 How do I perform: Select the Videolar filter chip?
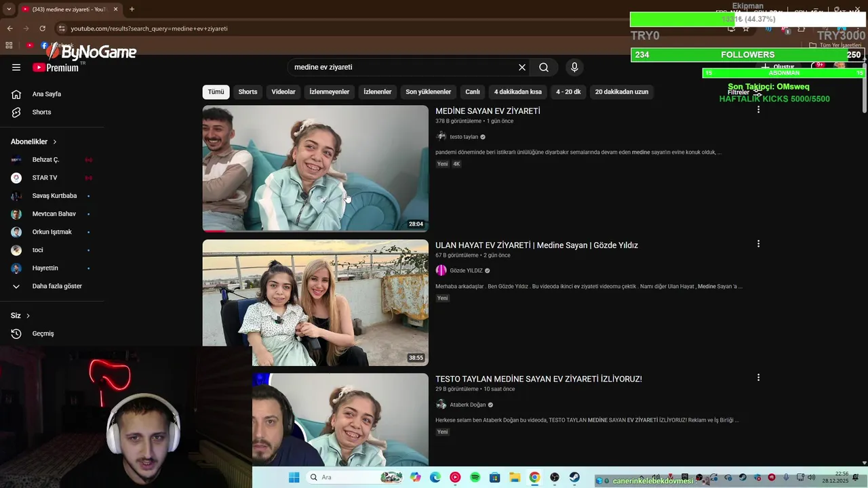pos(283,91)
